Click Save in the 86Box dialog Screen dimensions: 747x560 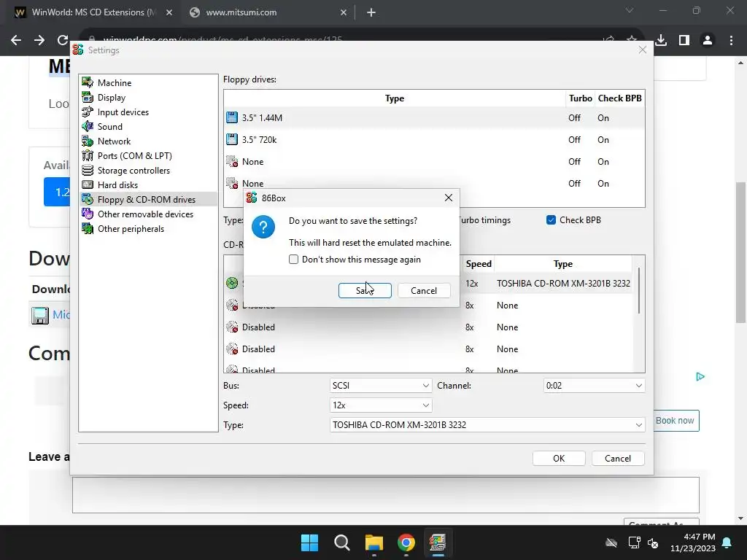click(365, 290)
